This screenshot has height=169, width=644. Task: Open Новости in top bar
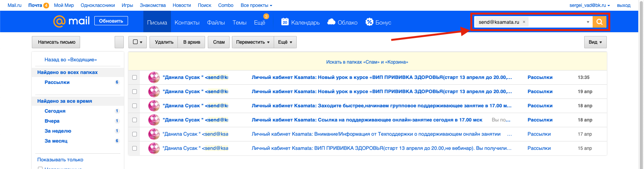pos(182,5)
